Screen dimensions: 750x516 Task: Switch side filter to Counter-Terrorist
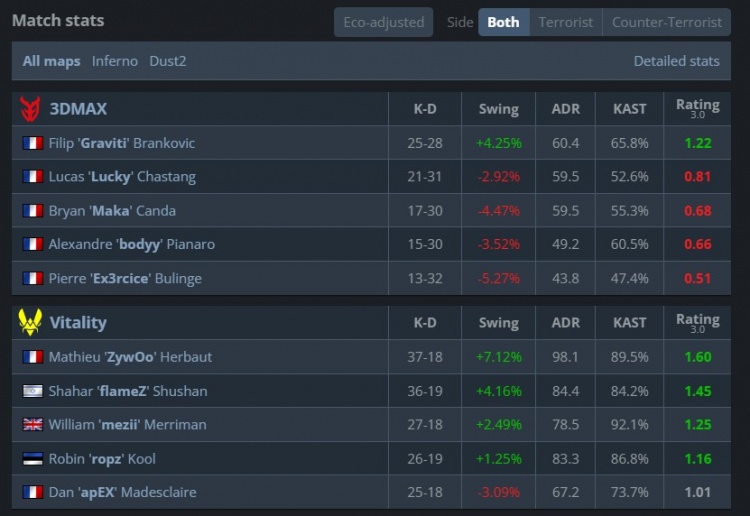(x=667, y=22)
